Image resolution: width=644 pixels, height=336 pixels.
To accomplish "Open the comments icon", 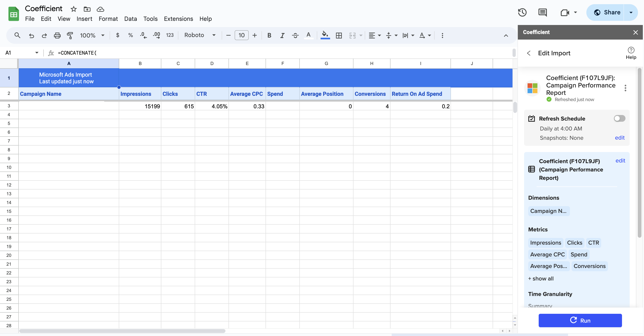I will pyautogui.click(x=542, y=12).
